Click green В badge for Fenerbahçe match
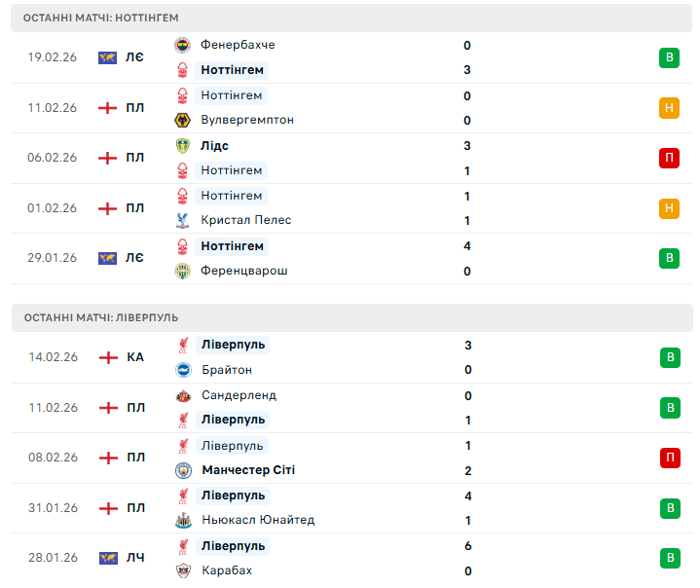The height and width of the screenshot is (588, 700). (669, 57)
